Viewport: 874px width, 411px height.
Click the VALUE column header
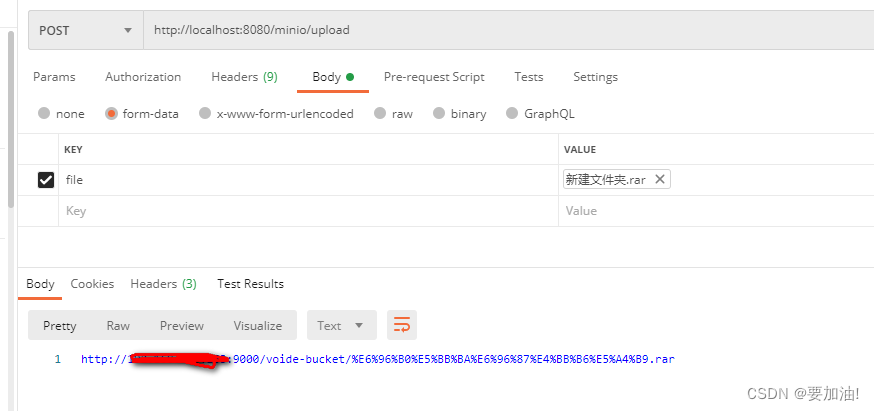[x=580, y=149]
